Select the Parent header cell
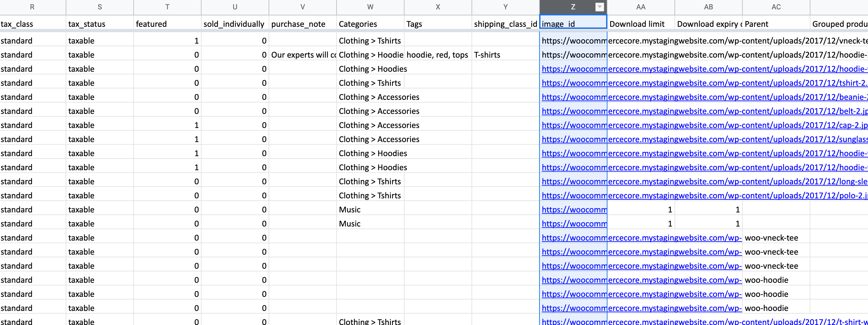868x325 pixels. (x=776, y=24)
